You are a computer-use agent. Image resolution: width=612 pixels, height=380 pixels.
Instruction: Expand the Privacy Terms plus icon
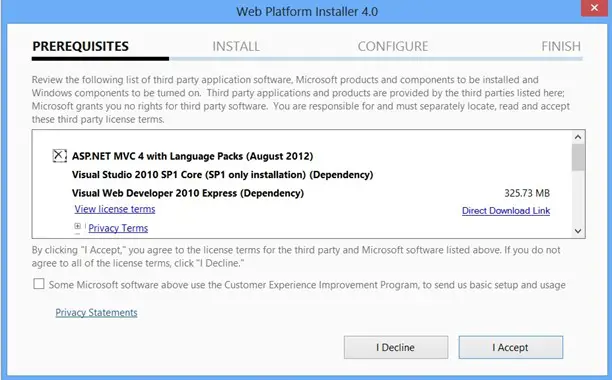point(78,226)
